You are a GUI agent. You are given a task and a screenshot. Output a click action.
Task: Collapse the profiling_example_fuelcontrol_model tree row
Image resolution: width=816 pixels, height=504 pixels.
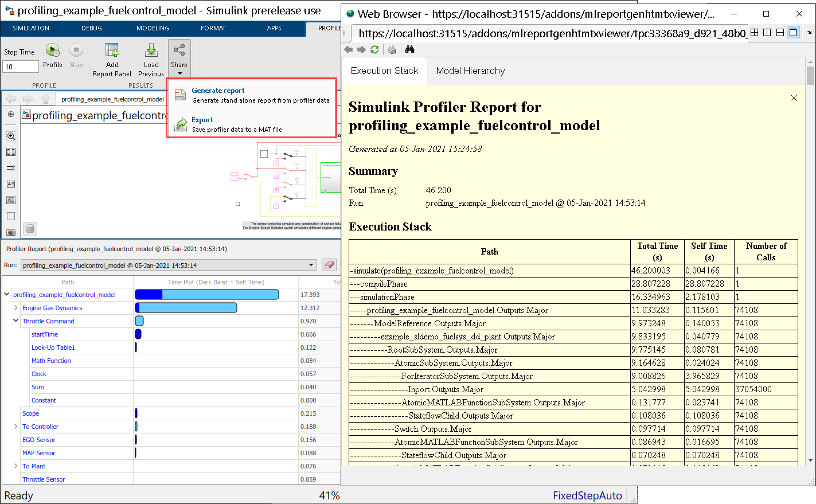click(6, 295)
